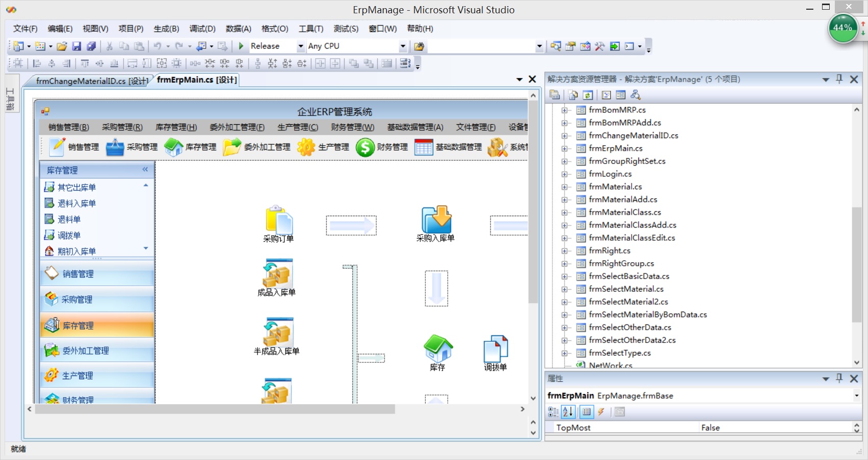Toggle alphabetical sort in Properties panel
This screenshot has width=868, height=460.
568,412
